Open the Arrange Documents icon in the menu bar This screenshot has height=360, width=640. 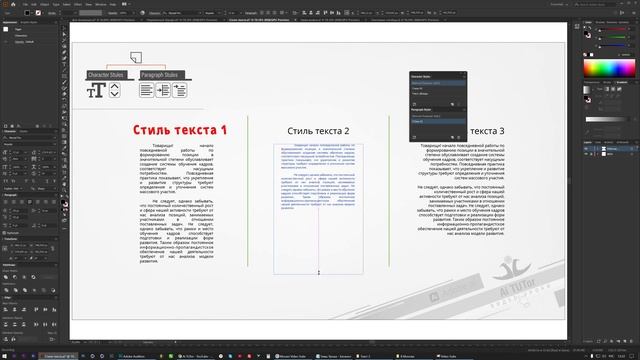coord(125,4)
